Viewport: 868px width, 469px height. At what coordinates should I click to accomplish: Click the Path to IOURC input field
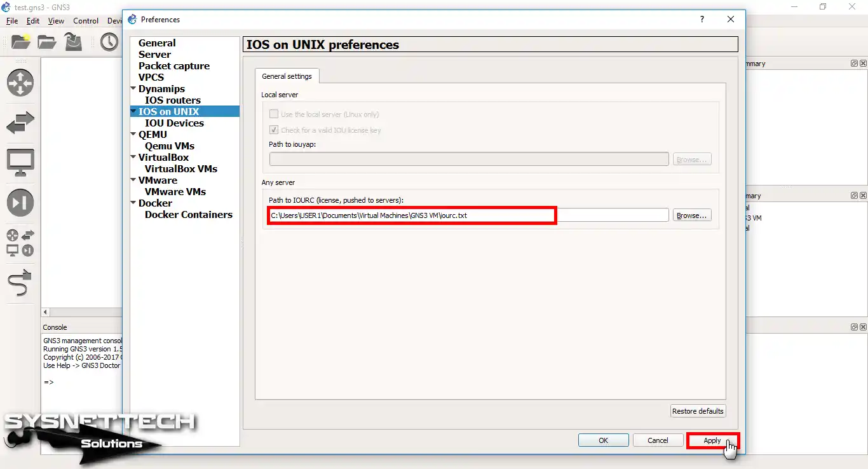tap(469, 215)
